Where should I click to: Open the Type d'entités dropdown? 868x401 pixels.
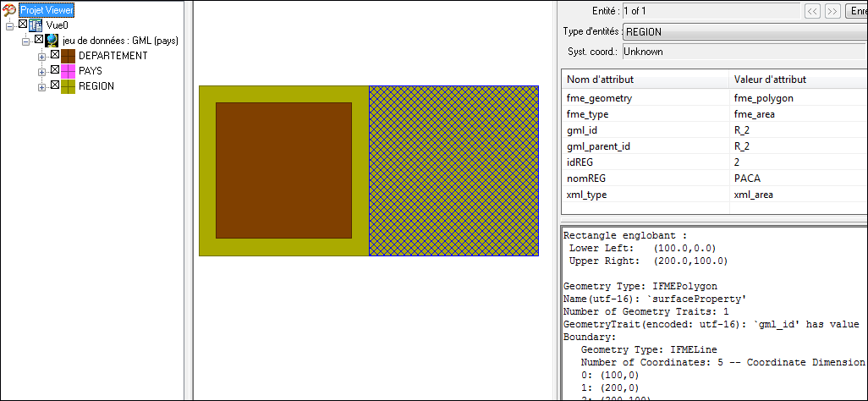coord(744,31)
